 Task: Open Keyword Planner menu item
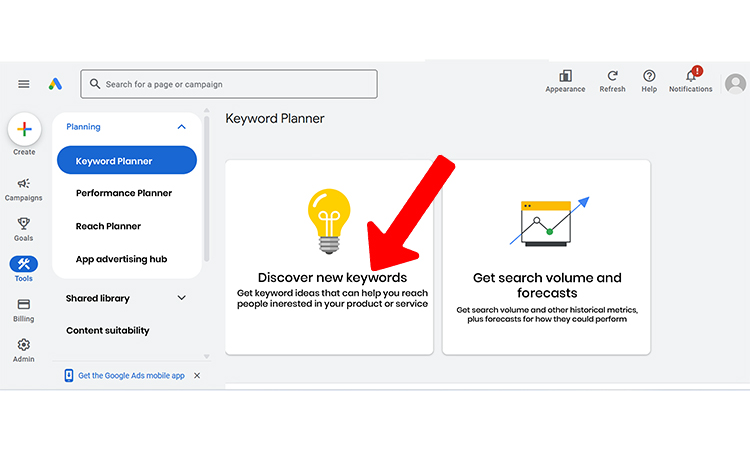[127, 161]
